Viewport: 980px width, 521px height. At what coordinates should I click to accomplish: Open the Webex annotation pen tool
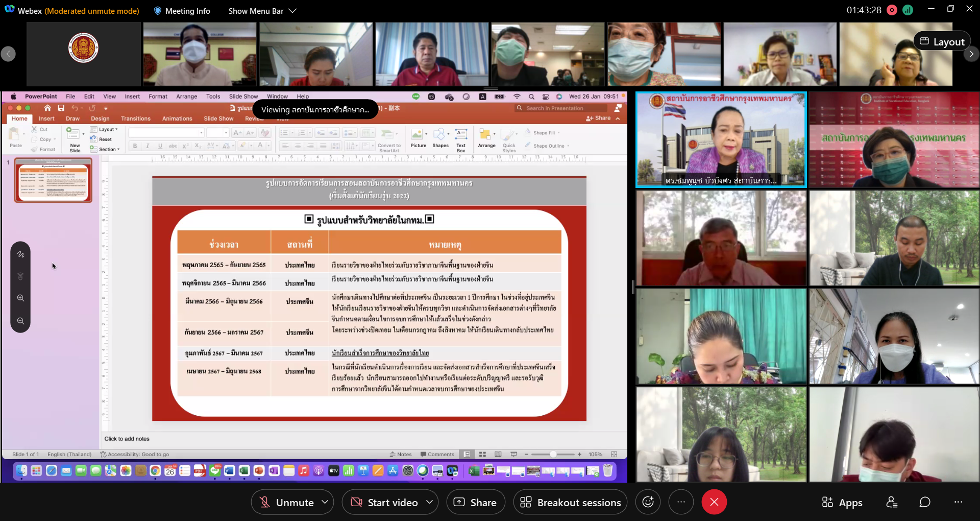click(x=20, y=254)
